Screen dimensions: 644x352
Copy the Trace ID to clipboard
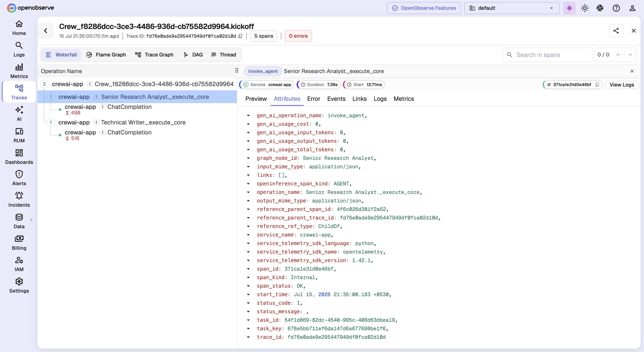coord(240,36)
